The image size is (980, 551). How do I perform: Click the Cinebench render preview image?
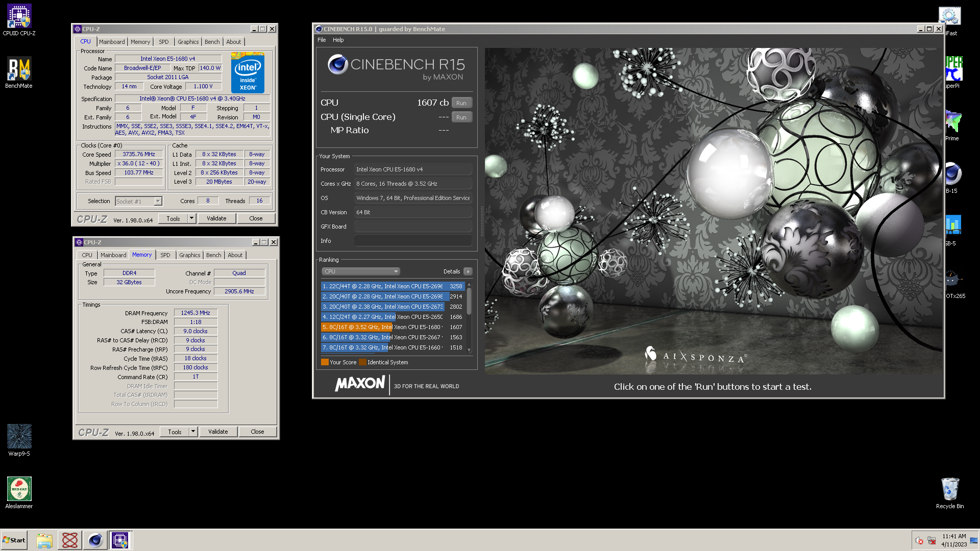tap(713, 211)
